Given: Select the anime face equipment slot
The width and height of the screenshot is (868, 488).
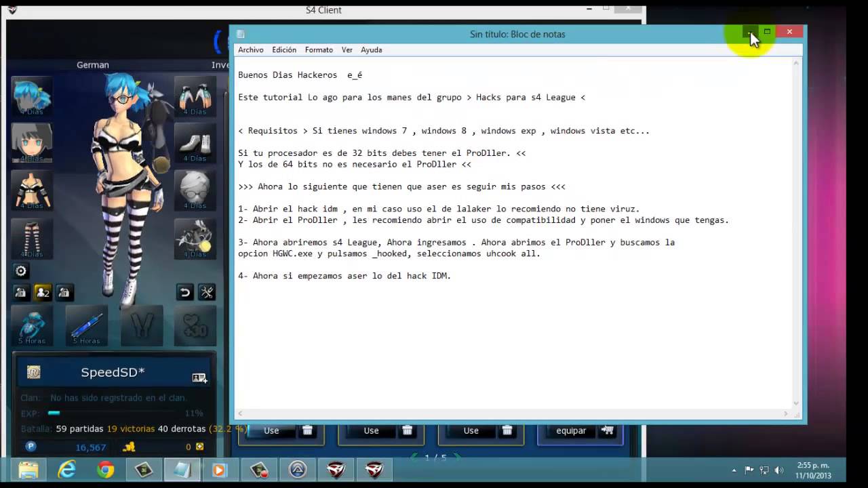Looking at the screenshot, I should coord(31,143).
